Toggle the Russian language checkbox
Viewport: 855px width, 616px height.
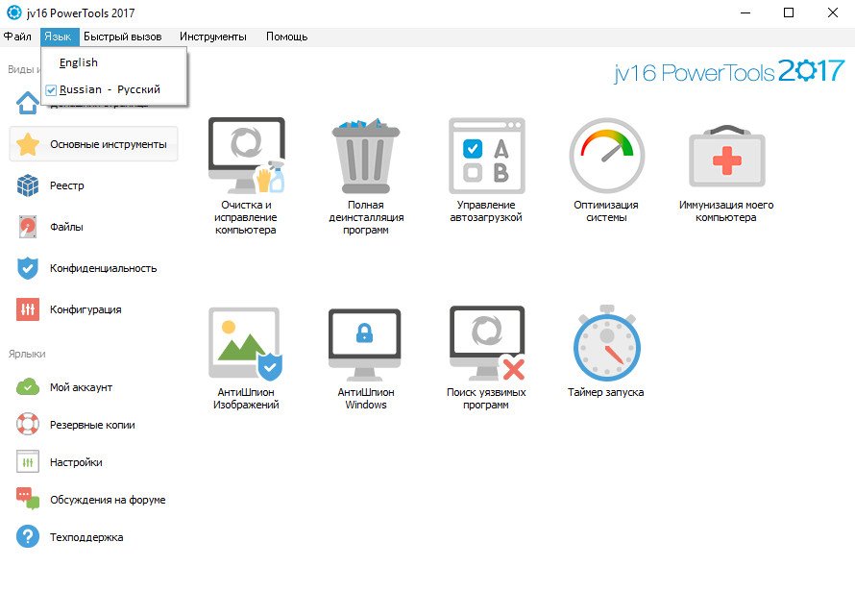pos(51,90)
